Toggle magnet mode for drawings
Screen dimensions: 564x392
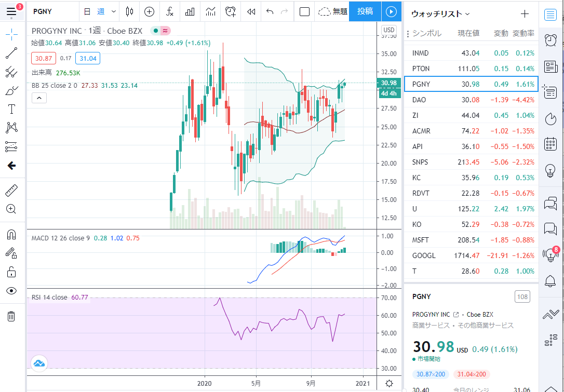pyautogui.click(x=11, y=235)
